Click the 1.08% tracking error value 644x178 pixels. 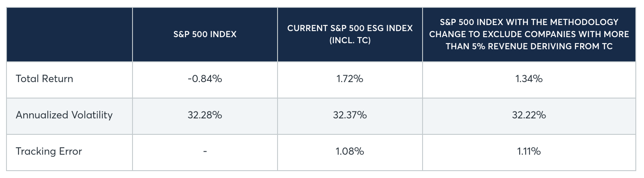pos(350,151)
